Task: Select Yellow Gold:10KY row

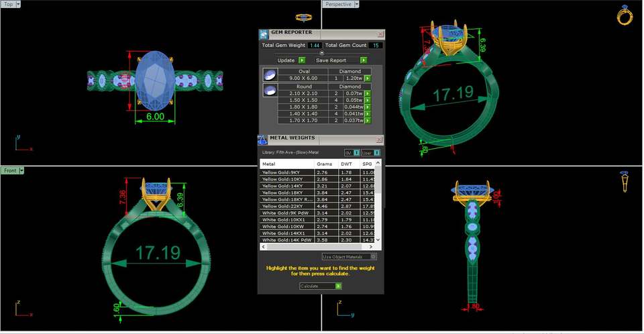Action: point(317,180)
